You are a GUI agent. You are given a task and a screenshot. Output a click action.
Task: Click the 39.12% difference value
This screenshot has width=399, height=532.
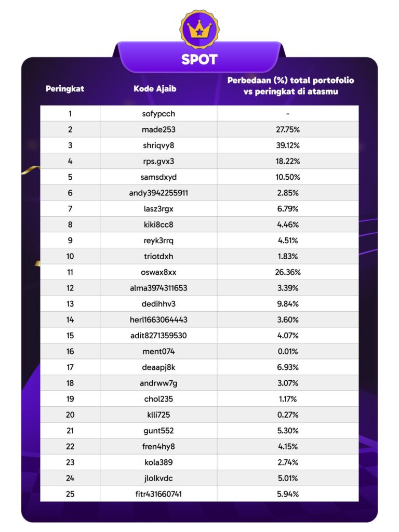pyautogui.click(x=287, y=145)
